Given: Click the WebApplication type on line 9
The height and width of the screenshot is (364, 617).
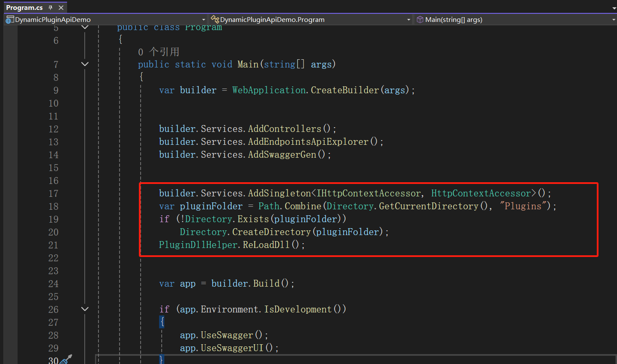Looking at the screenshot, I should [x=269, y=90].
